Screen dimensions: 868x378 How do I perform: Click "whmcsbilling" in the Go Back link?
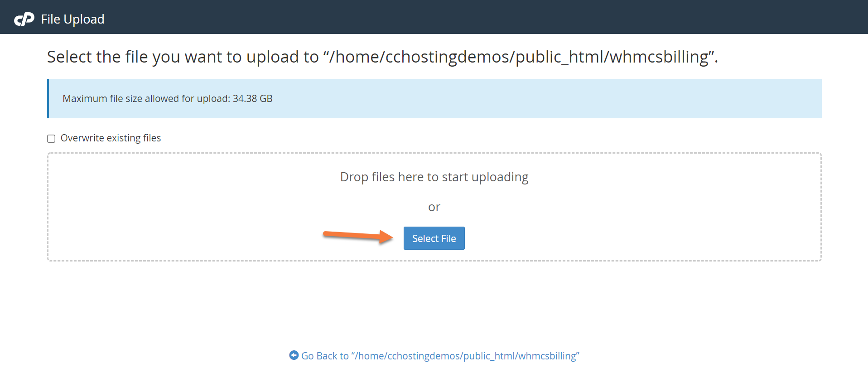point(547,356)
